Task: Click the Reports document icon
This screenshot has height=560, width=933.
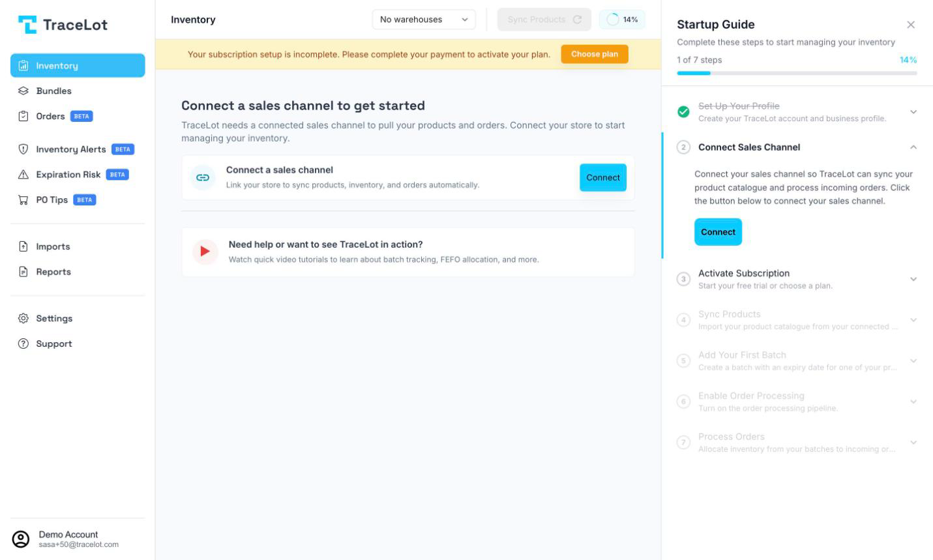Action: point(23,271)
